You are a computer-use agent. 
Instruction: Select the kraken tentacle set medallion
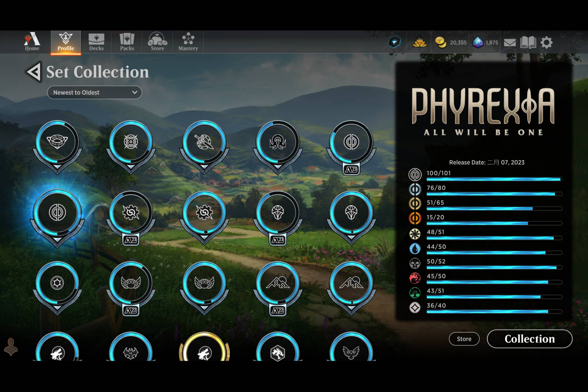click(277, 142)
